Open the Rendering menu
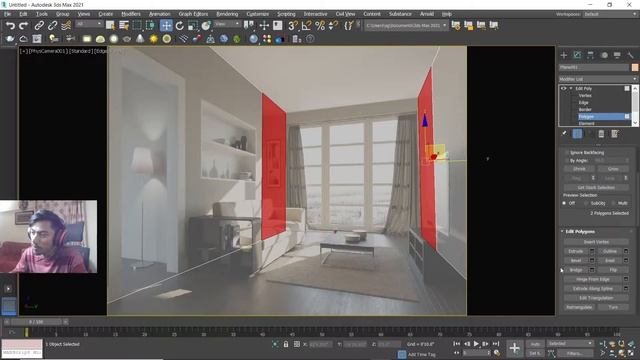Image resolution: width=640 pixels, height=360 pixels. 227,14
